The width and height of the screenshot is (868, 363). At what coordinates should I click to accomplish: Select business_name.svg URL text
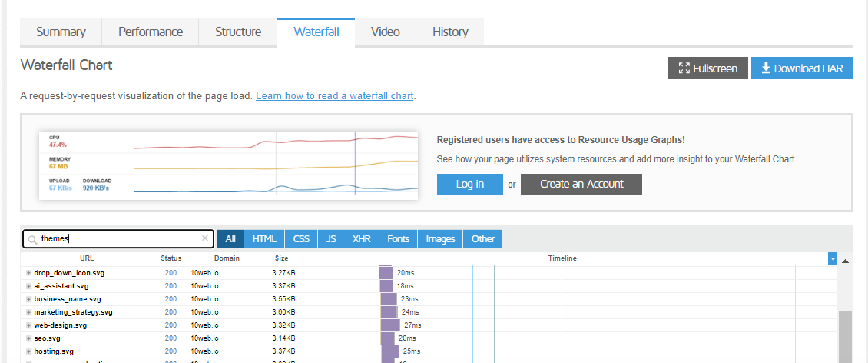coord(68,299)
